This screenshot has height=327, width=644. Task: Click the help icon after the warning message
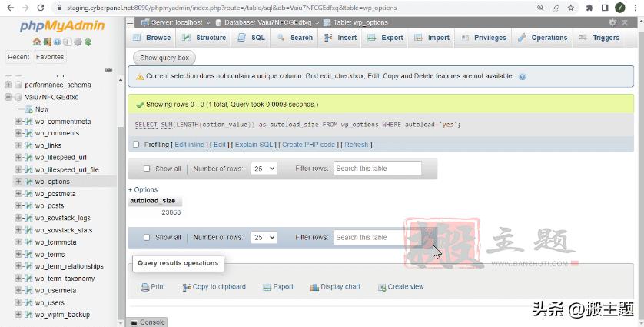pyautogui.click(x=523, y=76)
